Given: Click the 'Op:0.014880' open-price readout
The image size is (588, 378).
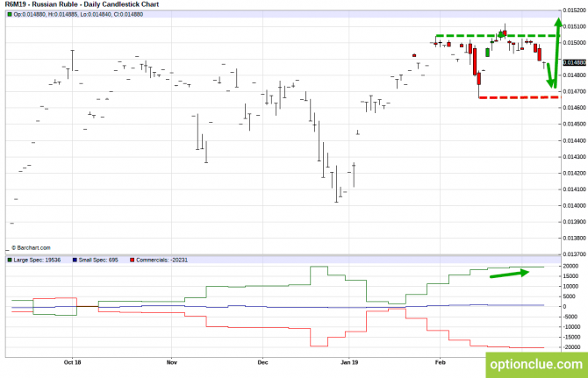Looking at the screenshot, I should [30, 15].
